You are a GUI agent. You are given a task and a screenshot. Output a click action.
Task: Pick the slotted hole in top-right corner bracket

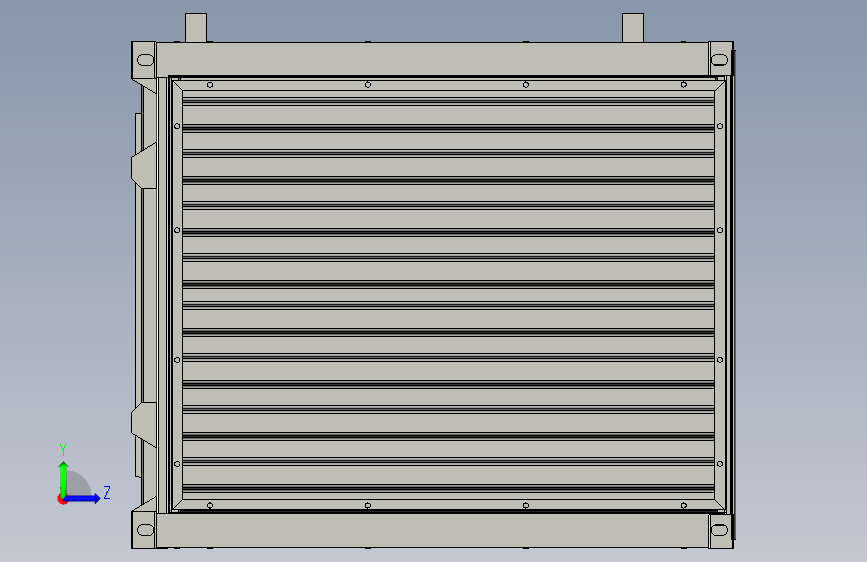tap(719, 60)
